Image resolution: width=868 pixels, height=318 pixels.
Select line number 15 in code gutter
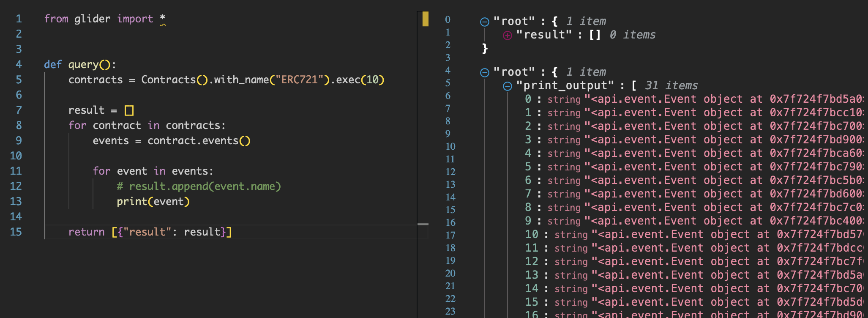tap(16, 232)
